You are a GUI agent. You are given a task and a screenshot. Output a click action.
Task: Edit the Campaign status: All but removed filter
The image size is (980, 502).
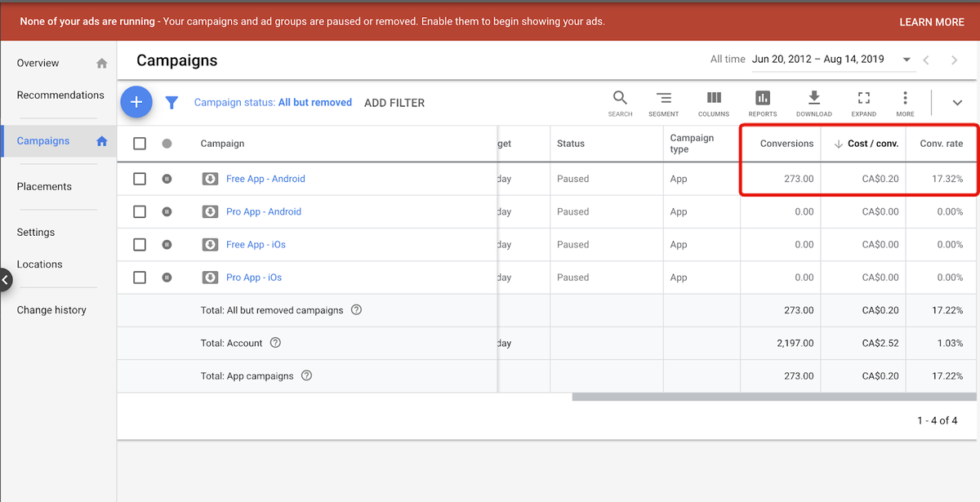pos(273,103)
